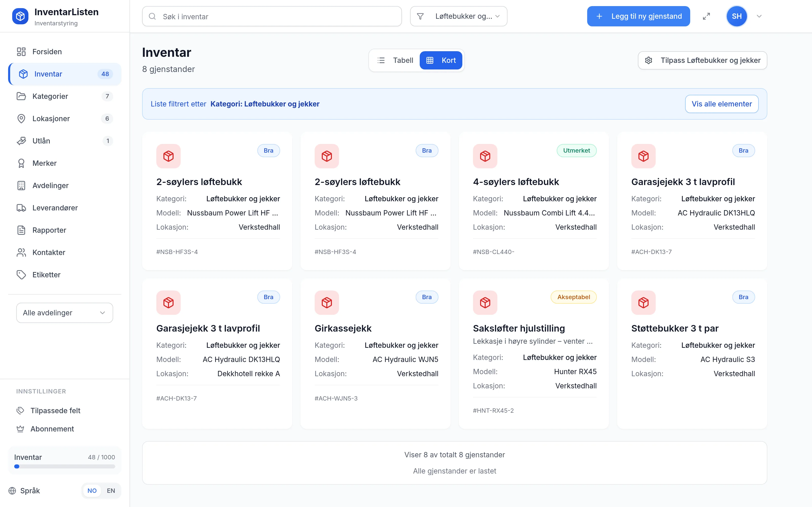
Task: Select the Kort view toggle
Action: (441, 60)
